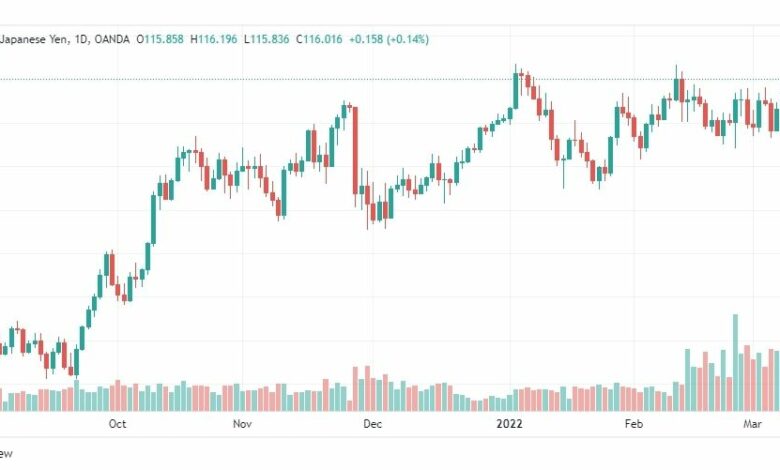Image resolution: width=780 pixels, height=470 pixels.
Task: Select the long red candle before December
Action: tap(355, 150)
